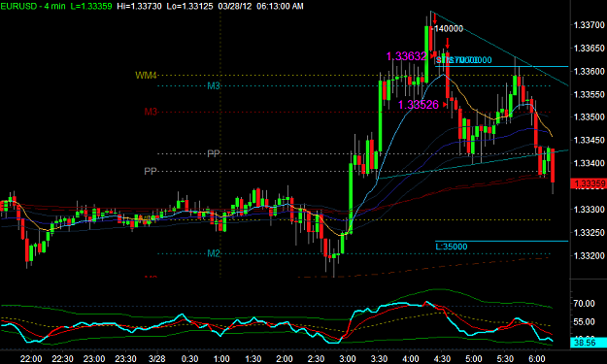Click the 6:00 time axis label

[536, 359]
